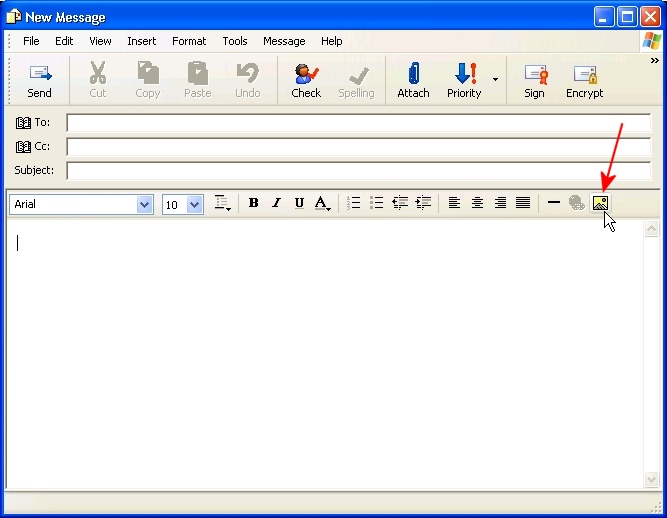The width and height of the screenshot is (667, 518).
Task: Attach a file with paperclip icon
Action: (413, 73)
